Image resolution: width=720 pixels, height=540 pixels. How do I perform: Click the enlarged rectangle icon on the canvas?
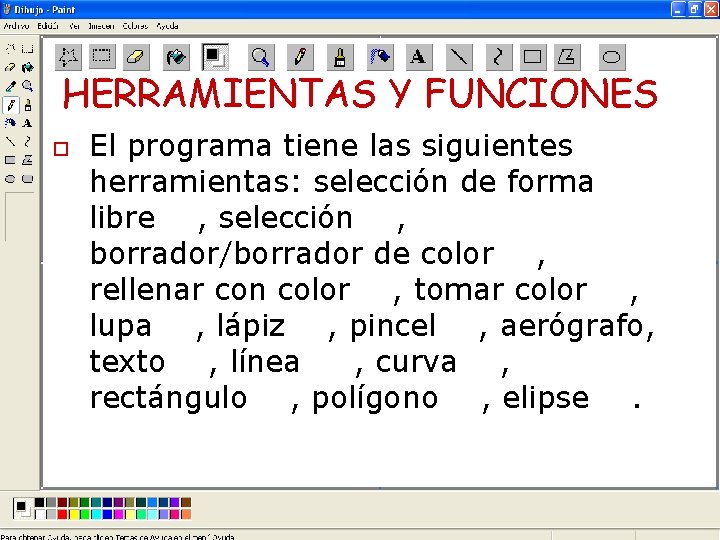pos(533,57)
